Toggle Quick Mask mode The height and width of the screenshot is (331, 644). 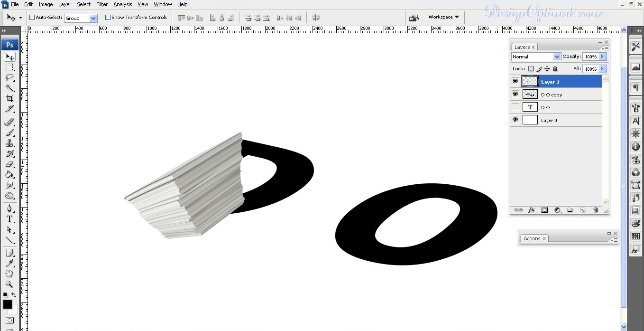9,321
